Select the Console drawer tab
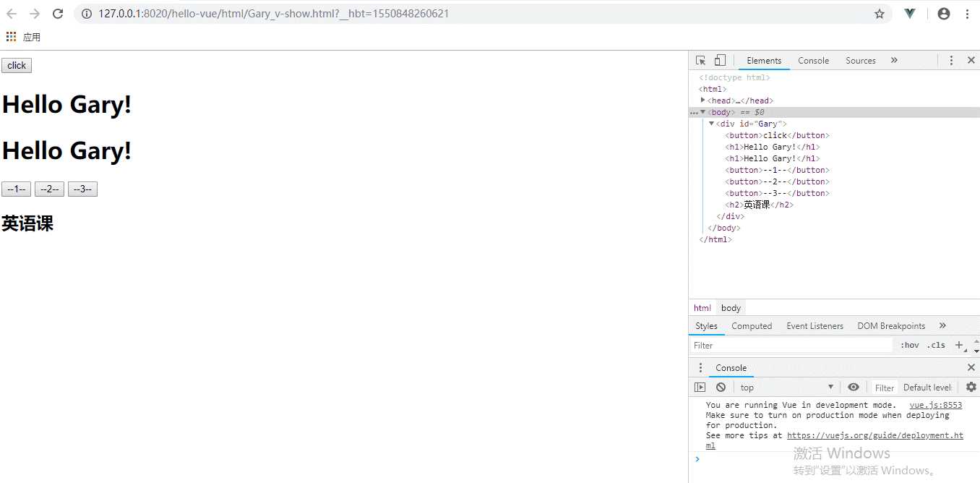This screenshot has width=980, height=483. click(731, 368)
